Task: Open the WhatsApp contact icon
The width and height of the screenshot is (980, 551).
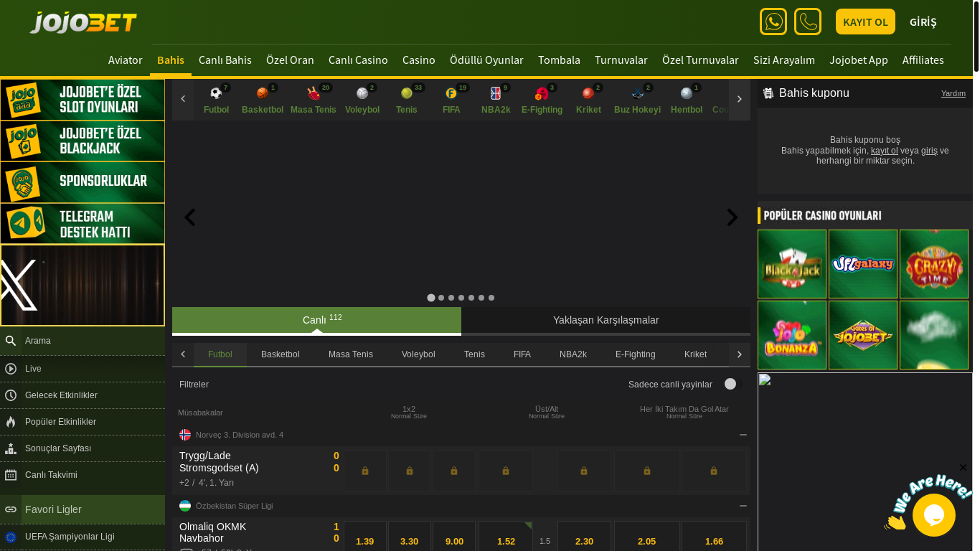Action: click(773, 22)
